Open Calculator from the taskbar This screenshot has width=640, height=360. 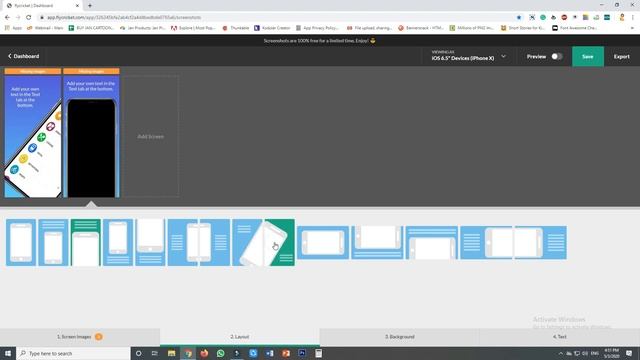click(318, 353)
